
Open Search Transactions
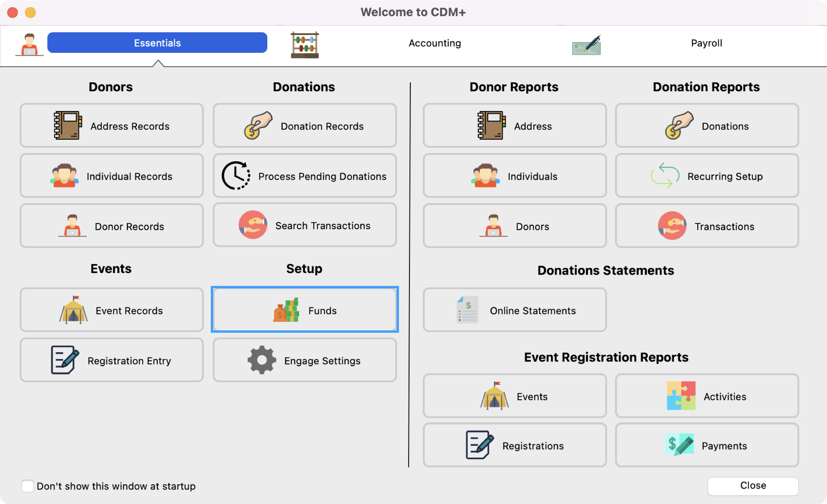coord(305,226)
